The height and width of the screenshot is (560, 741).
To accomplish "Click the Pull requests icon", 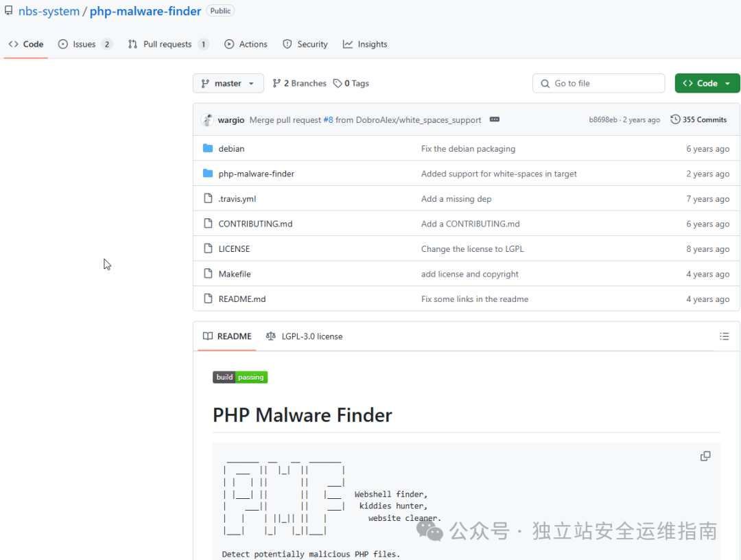I will point(133,44).
